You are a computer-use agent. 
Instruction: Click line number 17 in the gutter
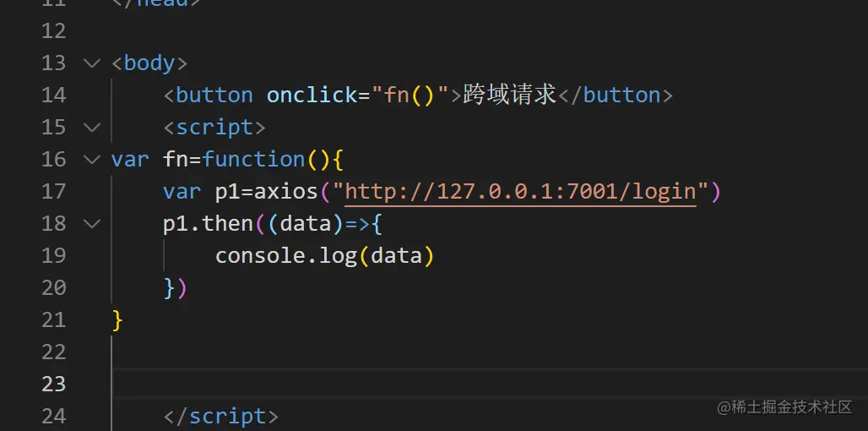pos(53,191)
